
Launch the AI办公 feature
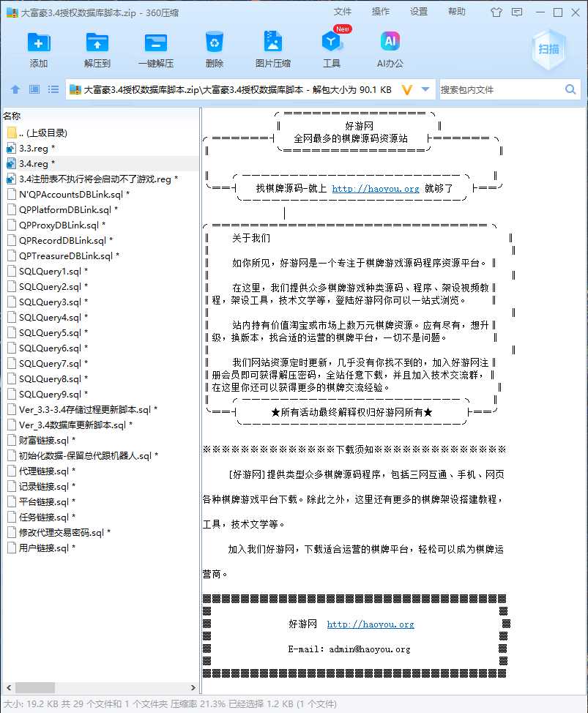coord(390,42)
